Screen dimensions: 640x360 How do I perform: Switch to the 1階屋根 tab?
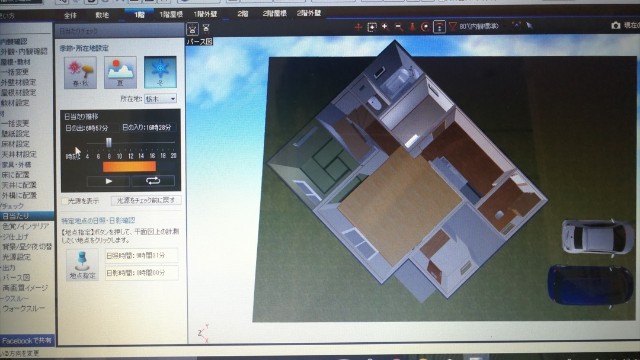(171, 14)
